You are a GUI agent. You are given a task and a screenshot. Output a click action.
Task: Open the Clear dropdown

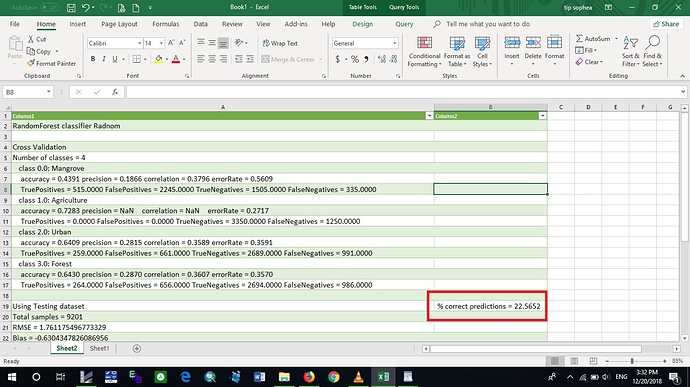click(x=589, y=62)
